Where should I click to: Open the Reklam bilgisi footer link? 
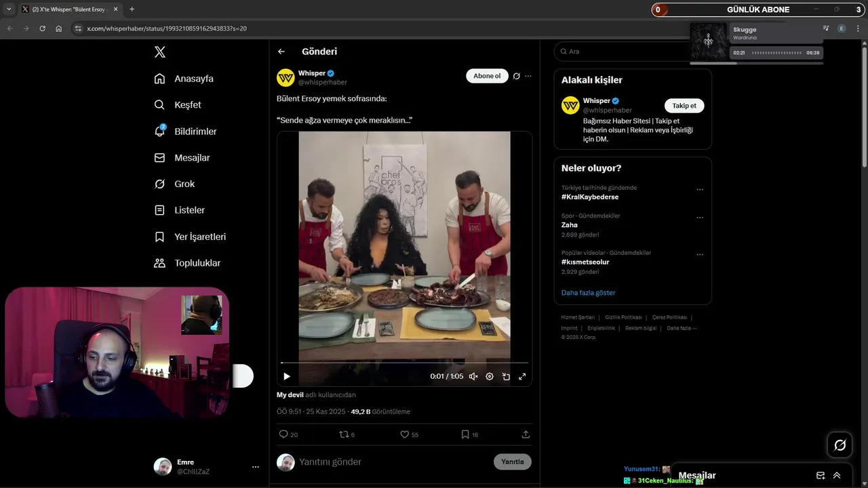point(641,328)
